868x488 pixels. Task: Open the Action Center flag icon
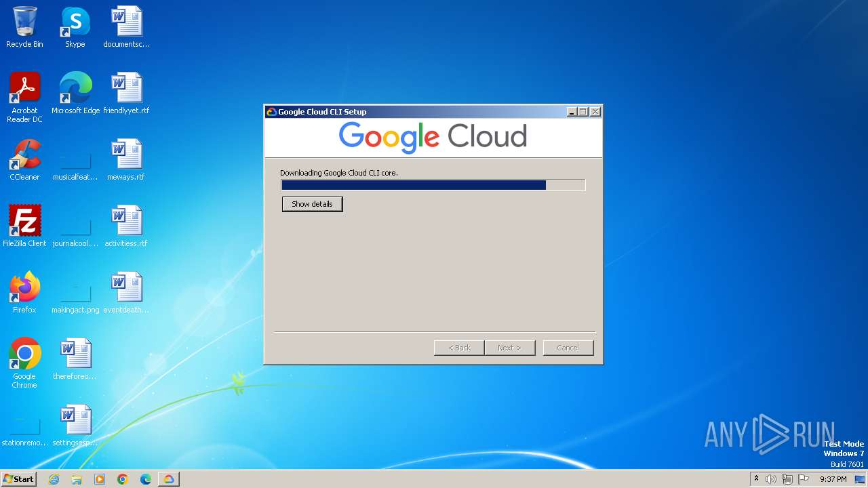[x=804, y=479]
